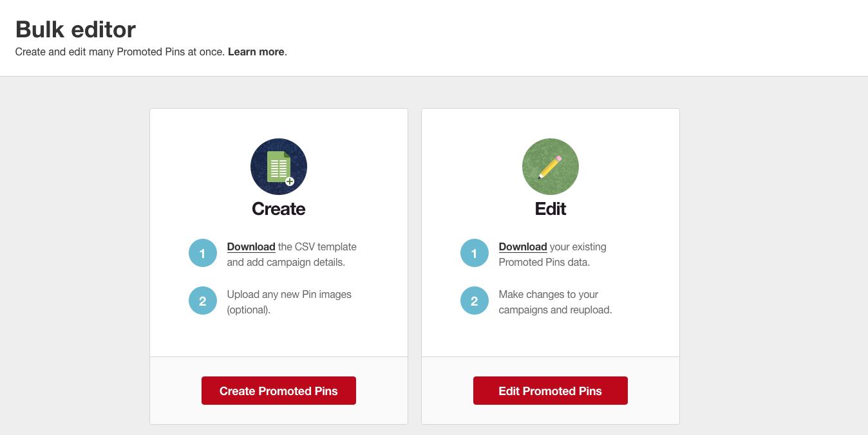Click the 'Promoted Pins data.' text line
Viewport: 868px width, 435px height.
pos(544,263)
